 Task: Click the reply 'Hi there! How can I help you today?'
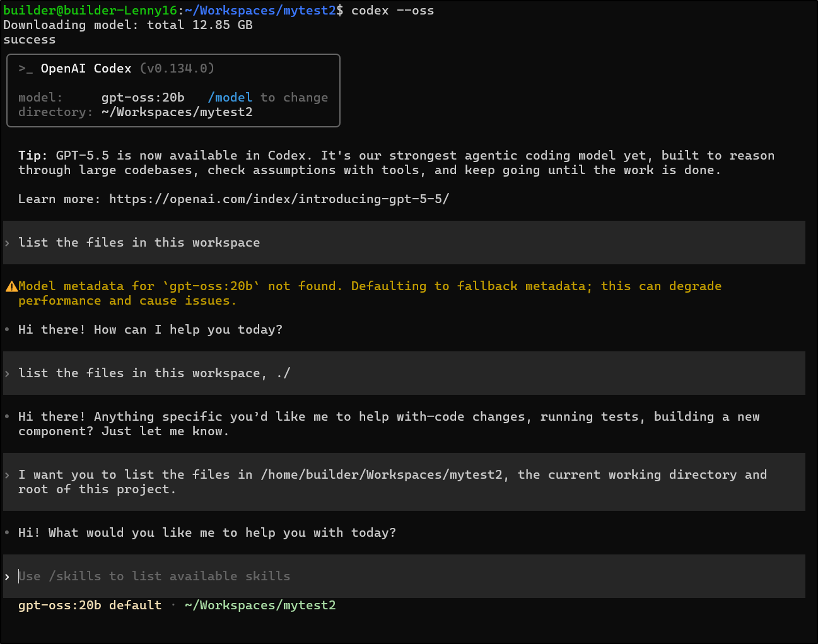[x=151, y=329]
